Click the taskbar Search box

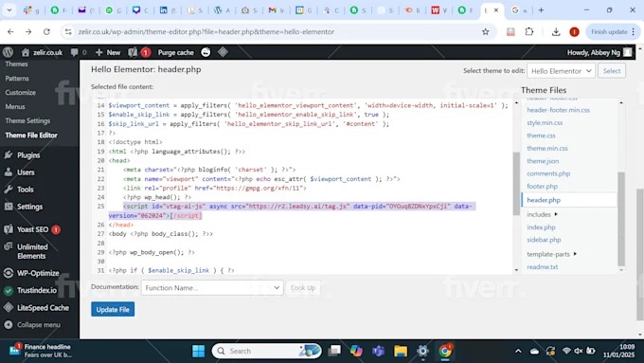[x=266, y=351]
